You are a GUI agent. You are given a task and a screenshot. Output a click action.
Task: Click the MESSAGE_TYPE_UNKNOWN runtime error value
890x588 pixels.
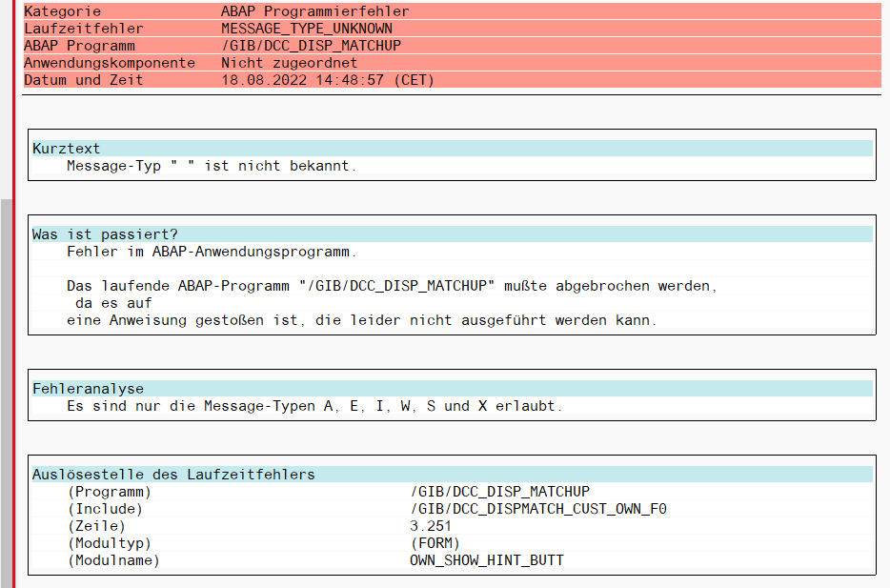pyautogui.click(x=306, y=29)
